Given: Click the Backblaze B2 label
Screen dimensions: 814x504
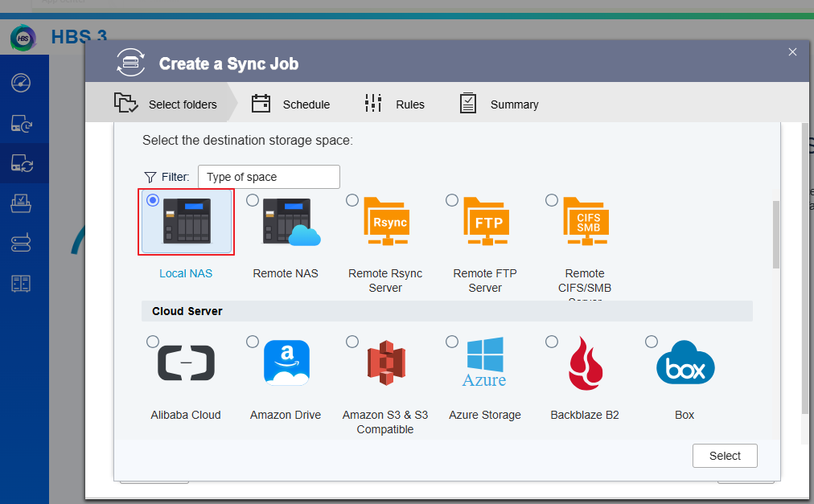Looking at the screenshot, I should tap(585, 416).
